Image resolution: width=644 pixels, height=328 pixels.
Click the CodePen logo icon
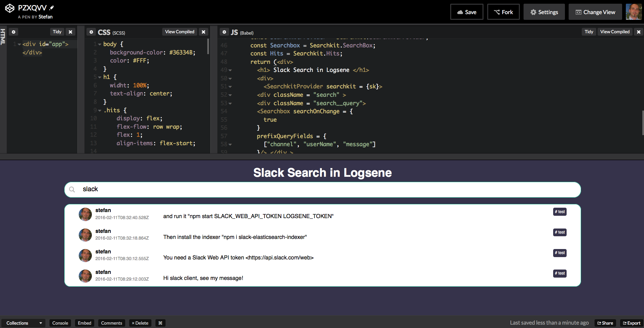coord(9,8)
